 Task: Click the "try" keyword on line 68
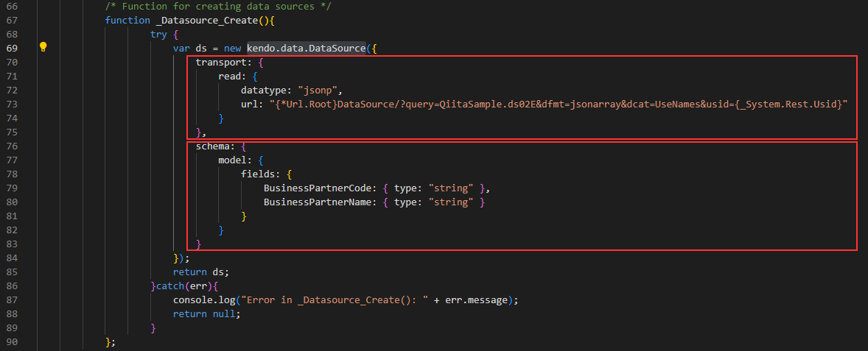(x=158, y=35)
